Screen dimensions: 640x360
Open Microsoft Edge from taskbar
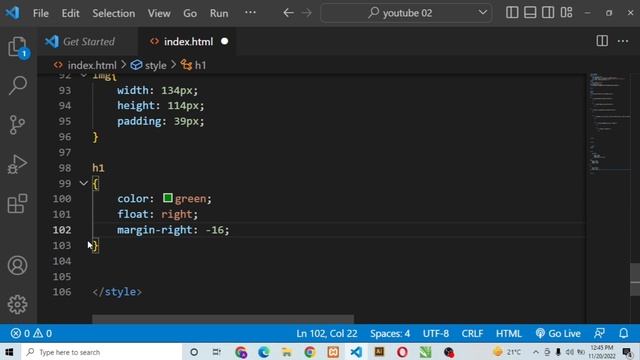tap(264, 352)
